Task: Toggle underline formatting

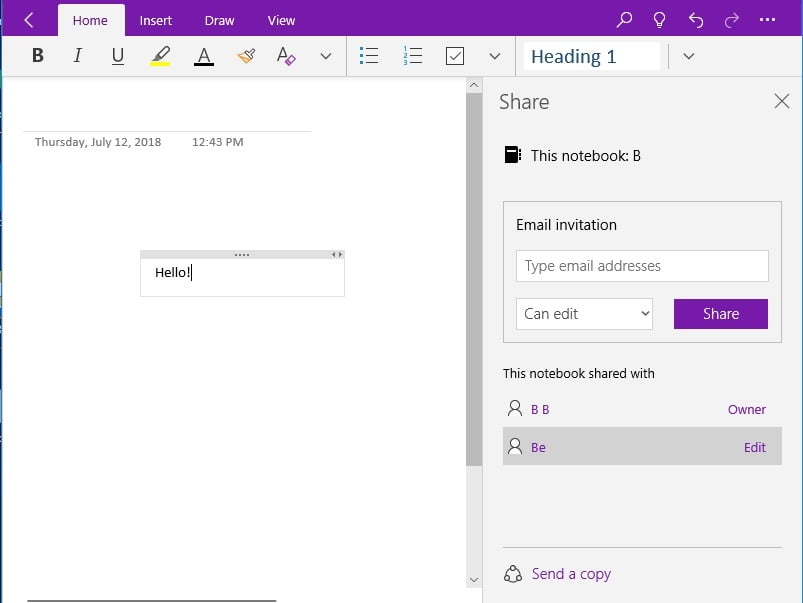Action: (118, 55)
